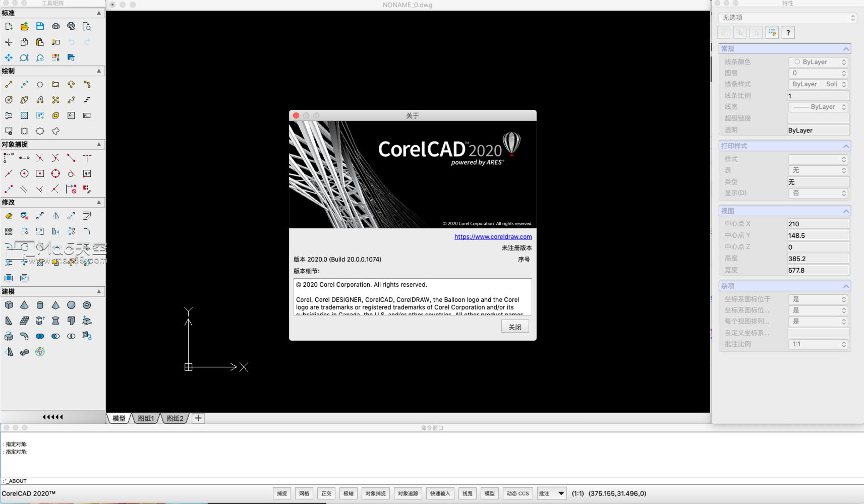Select the Pattern array modify tool
This screenshot has width=864, height=504.
click(x=9, y=231)
